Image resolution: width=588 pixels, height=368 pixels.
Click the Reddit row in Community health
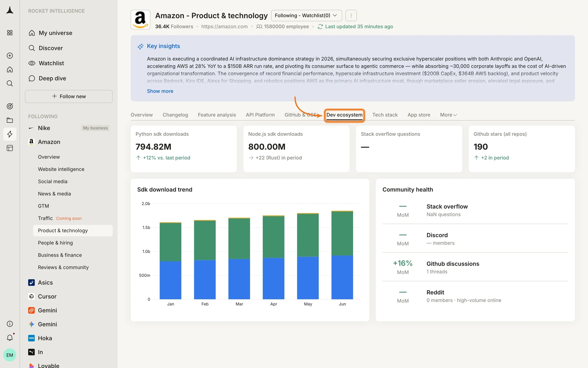click(x=475, y=296)
